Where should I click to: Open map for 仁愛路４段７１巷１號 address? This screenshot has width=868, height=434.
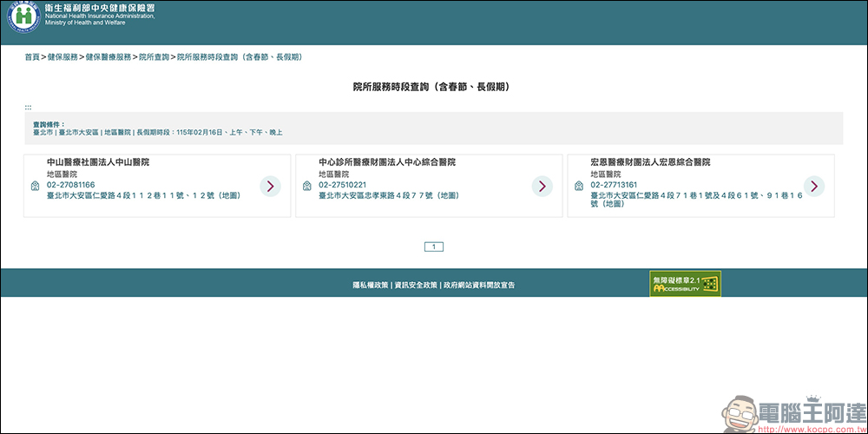[696, 200]
